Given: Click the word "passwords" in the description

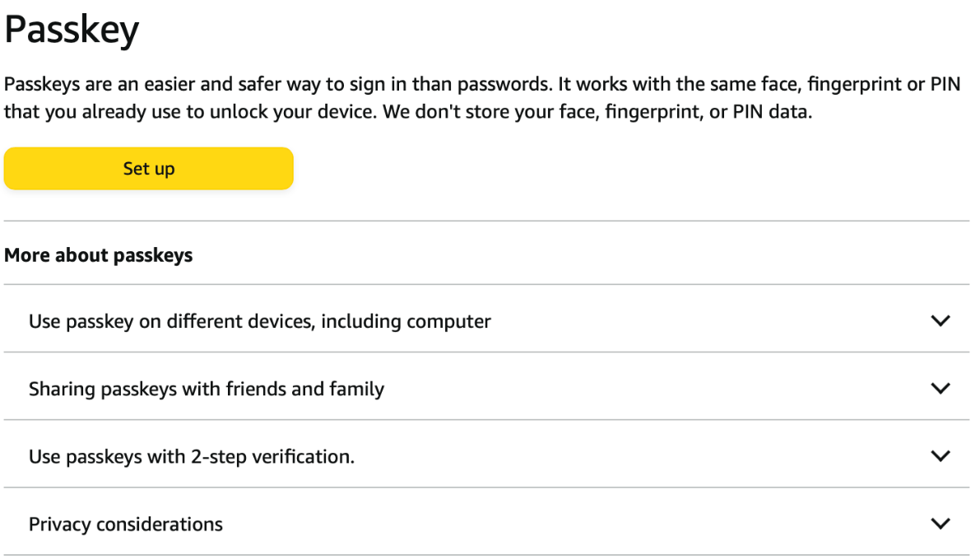Looking at the screenshot, I should (x=502, y=85).
